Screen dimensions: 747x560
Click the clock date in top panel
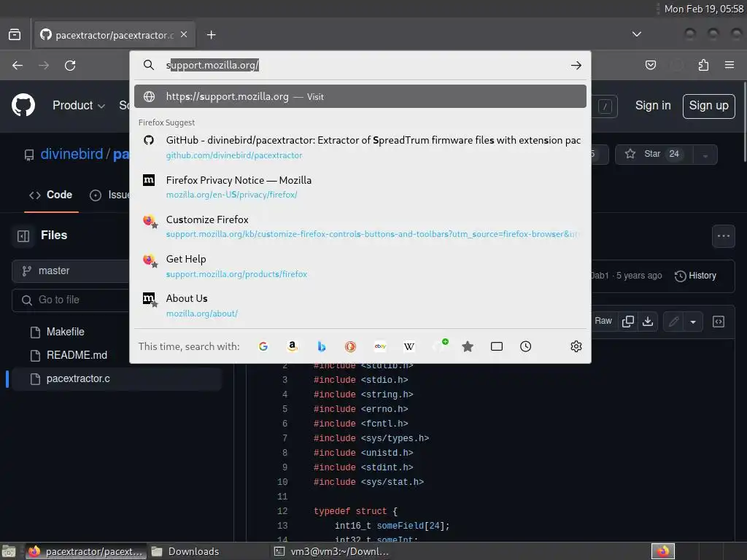tap(704, 9)
